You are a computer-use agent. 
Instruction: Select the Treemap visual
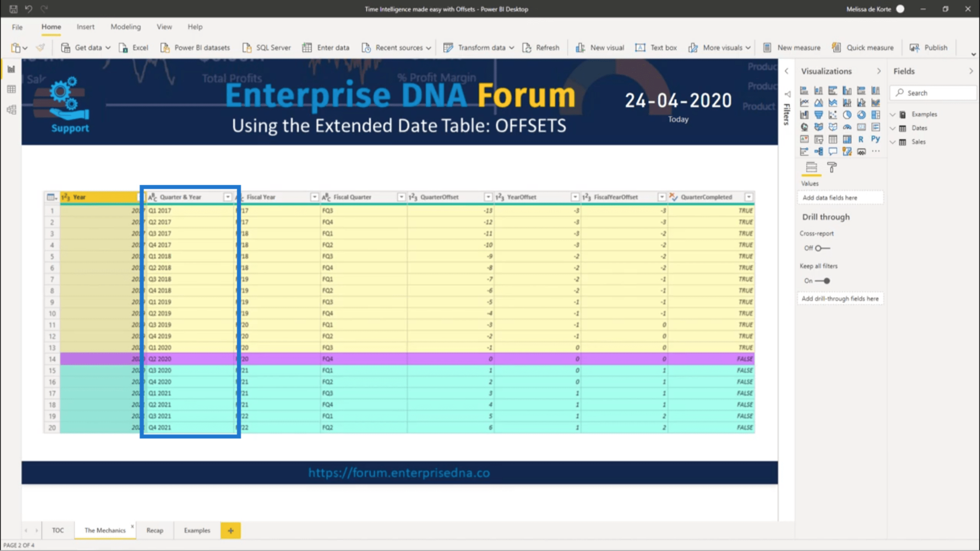(876, 115)
